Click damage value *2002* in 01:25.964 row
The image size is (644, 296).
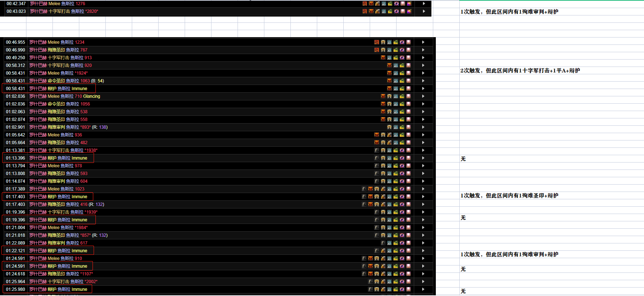[91, 282]
